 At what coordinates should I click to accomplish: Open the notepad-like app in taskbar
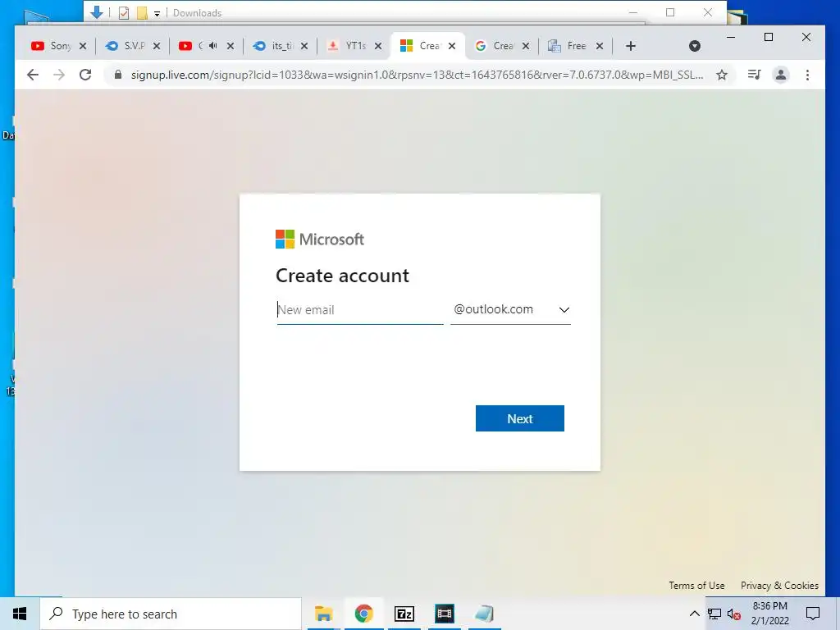(x=484, y=614)
